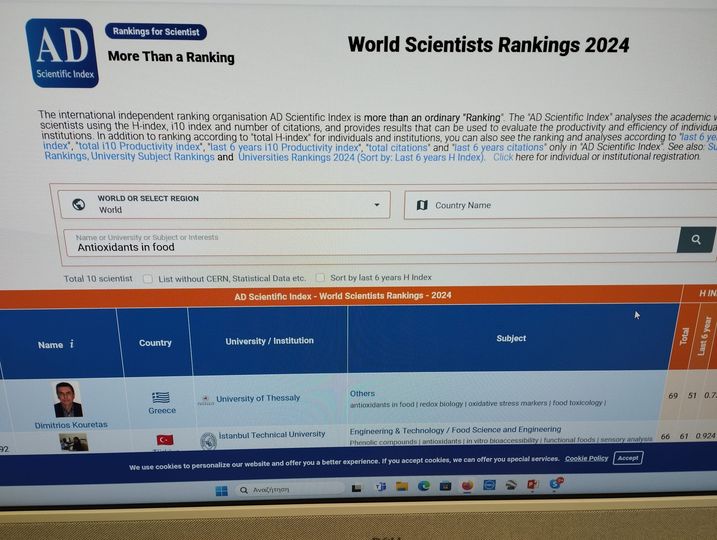Open the Cookie Policy link

click(586, 459)
